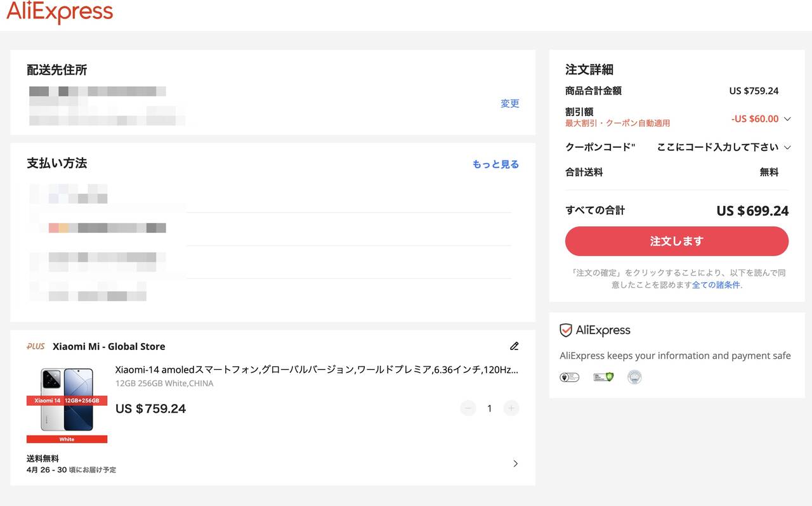Image resolution: width=812 pixels, height=506 pixels.
Task: Click the quantity value between minus and plus
Action: [x=489, y=408]
